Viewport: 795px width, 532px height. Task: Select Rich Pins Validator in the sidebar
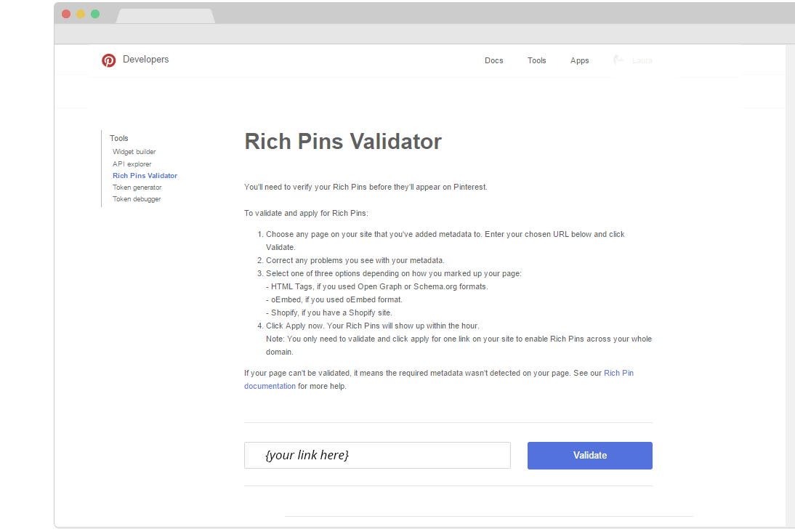[145, 176]
